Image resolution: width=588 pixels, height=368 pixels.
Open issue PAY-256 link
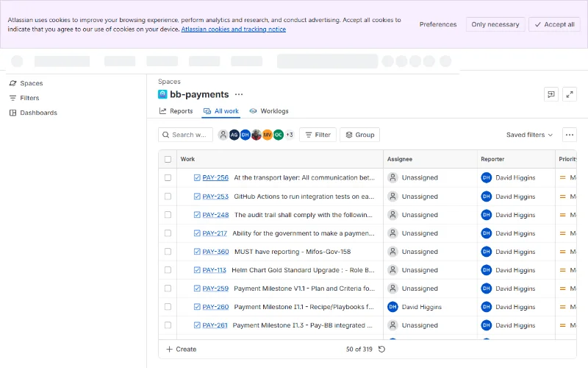click(x=215, y=177)
